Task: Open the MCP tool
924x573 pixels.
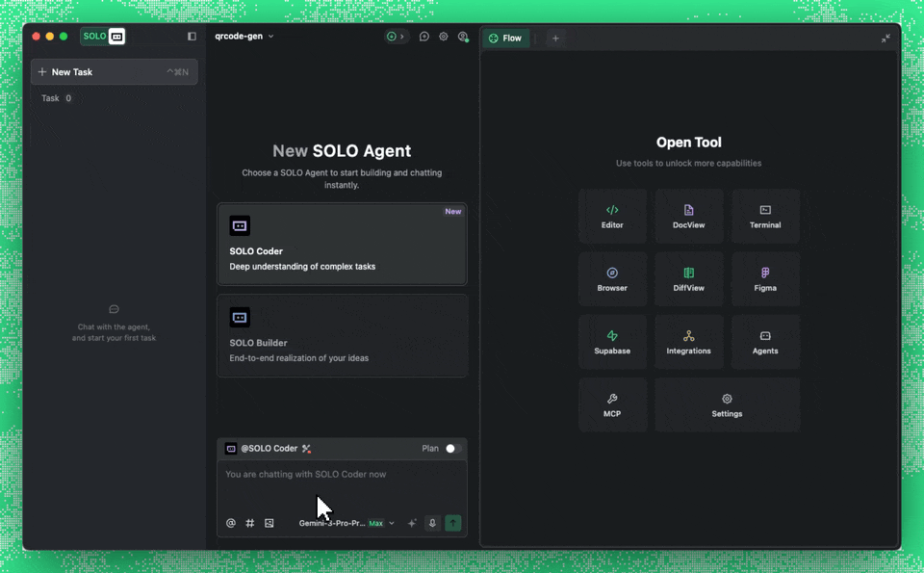Action: point(612,405)
